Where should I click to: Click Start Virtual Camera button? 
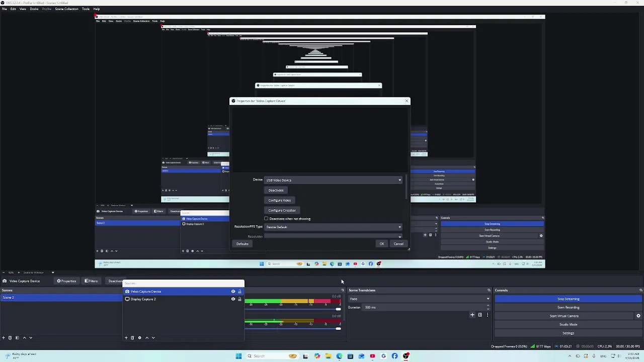coord(564,316)
